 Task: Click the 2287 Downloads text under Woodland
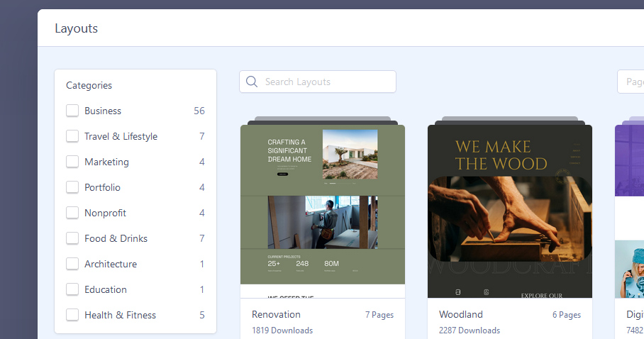point(470,330)
